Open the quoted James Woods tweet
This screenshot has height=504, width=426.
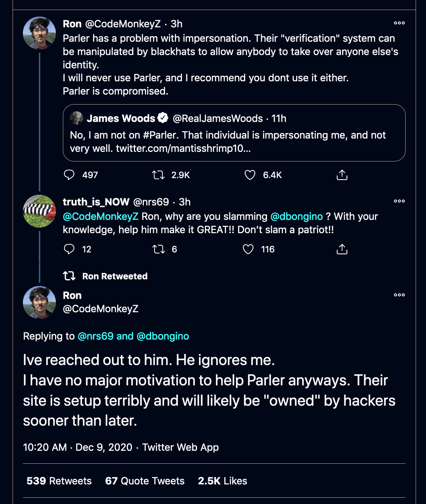pos(234,133)
